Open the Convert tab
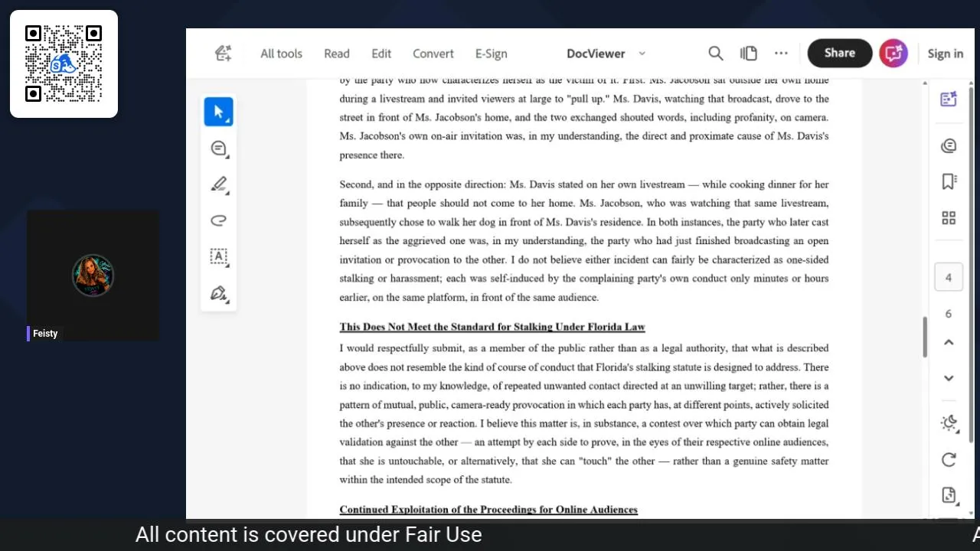This screenshot has width=980, height=551. point(433,54)
